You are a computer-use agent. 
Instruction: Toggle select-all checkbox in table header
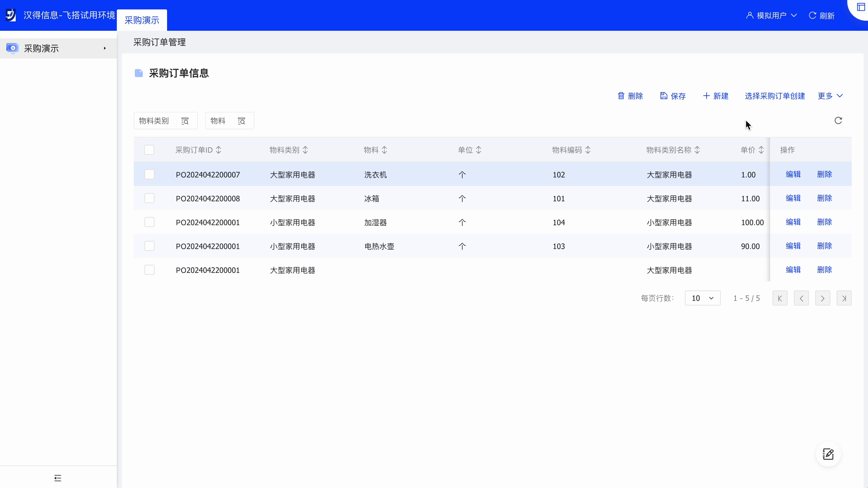coord(149,150)
